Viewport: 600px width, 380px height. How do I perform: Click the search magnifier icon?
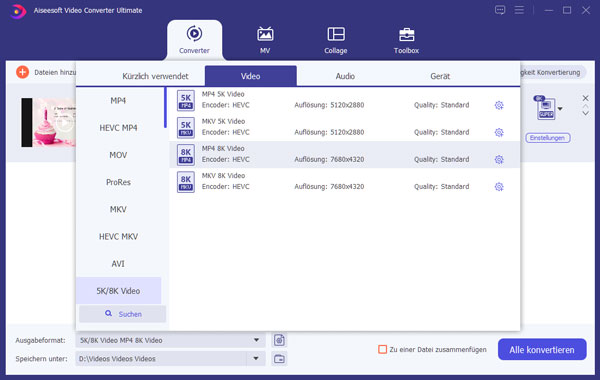tap(109, 313)
